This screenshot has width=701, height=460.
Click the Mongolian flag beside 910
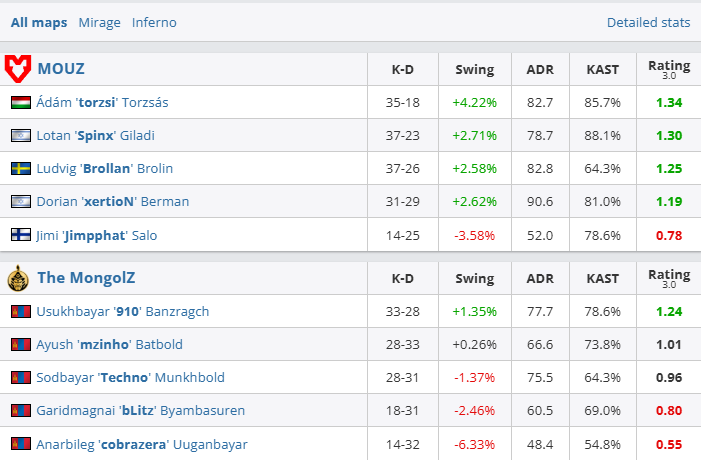20,311
